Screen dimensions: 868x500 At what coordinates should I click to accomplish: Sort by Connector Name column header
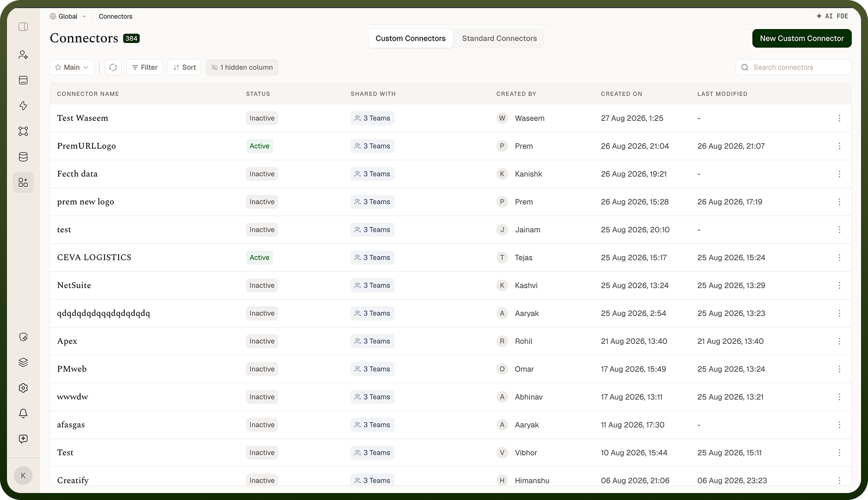[x=88, y=94]
